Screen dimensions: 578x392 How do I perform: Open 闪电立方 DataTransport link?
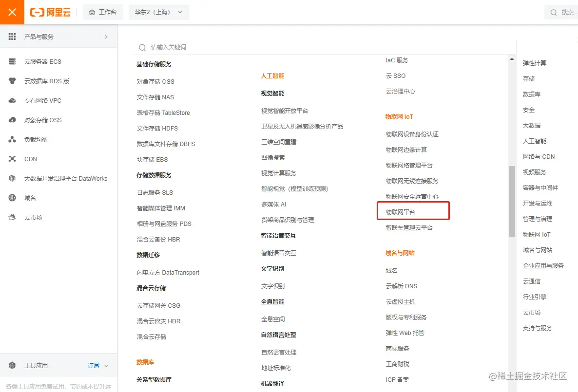(168, 273)
